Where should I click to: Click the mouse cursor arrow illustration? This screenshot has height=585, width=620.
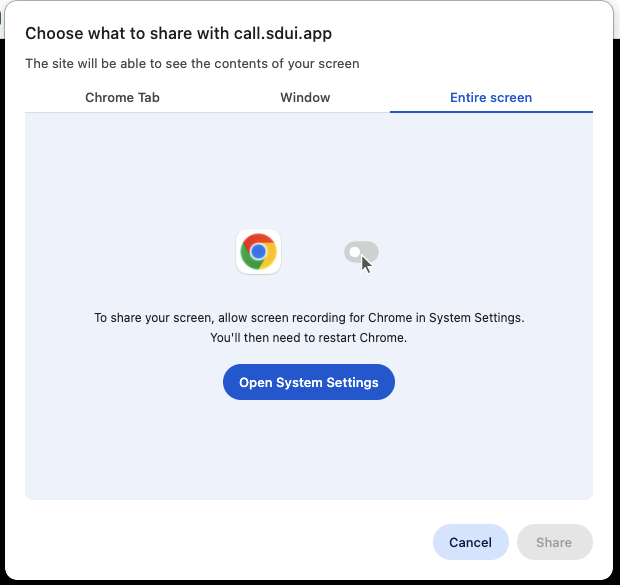point(367,264)
